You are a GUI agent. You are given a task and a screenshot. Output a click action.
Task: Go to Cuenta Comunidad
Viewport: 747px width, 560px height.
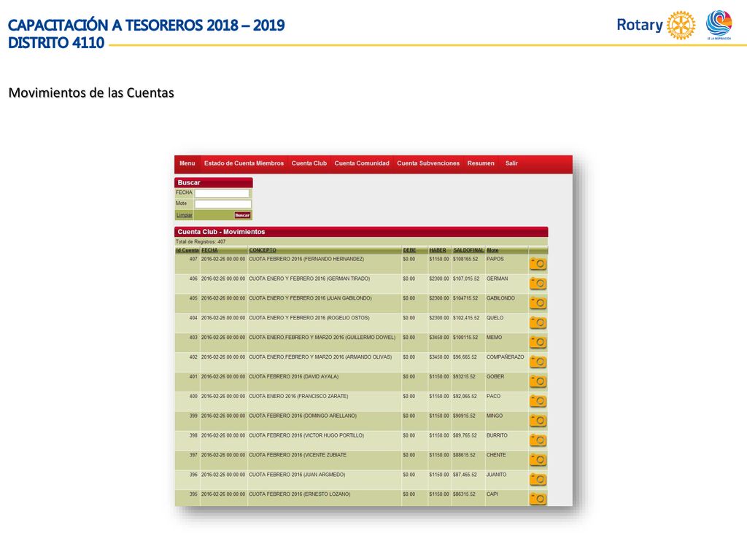pos(362,163)
